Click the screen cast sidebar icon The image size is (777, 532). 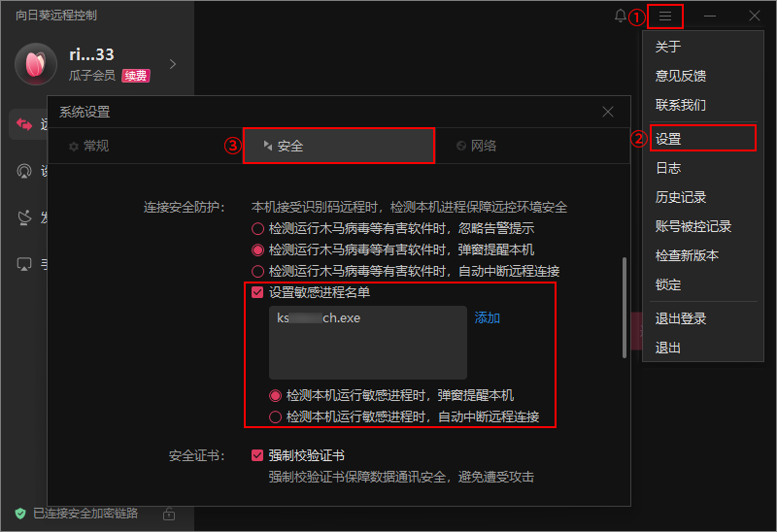pyautogui.click(x=23, y=264)
